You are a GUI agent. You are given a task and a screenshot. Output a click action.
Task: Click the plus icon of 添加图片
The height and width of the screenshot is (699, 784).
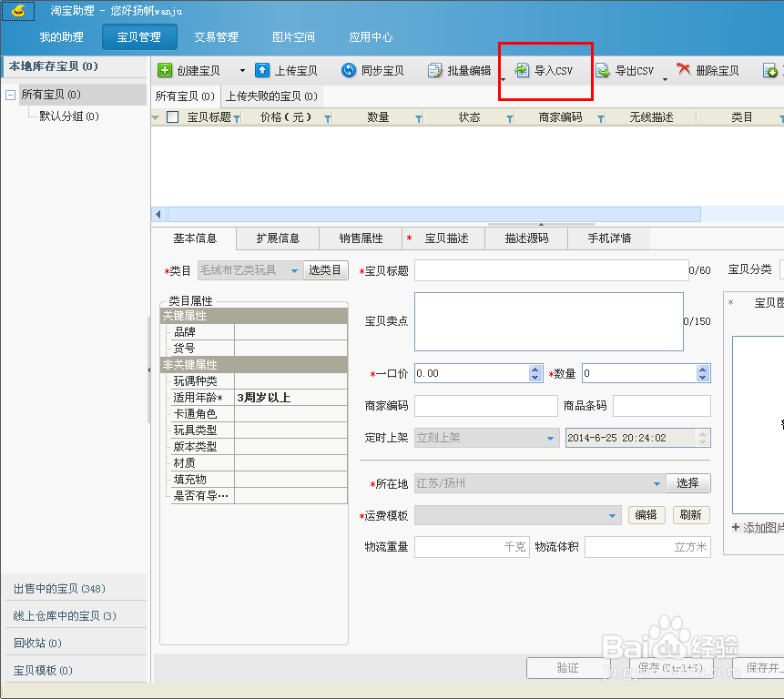pos(736,527)
